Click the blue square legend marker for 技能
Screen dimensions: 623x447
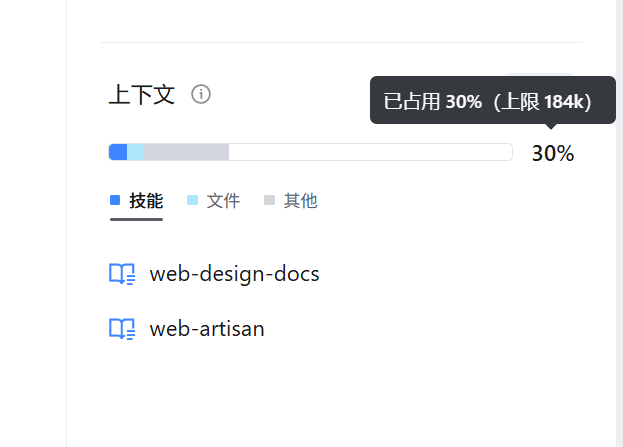tap(115, 200)
